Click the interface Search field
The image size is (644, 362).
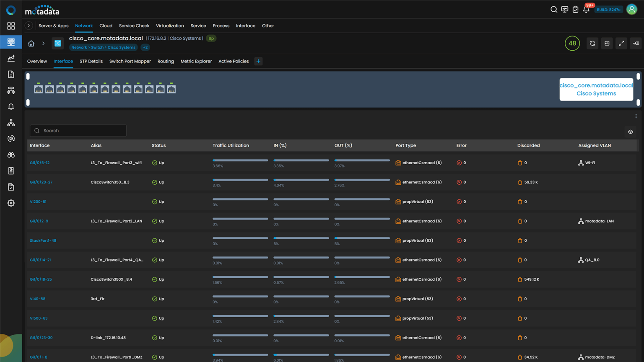pos(78,131)
